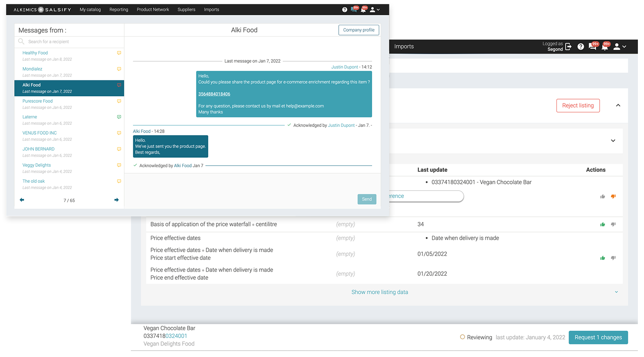Collapse the section next to Reject listing
The height and width of the screenshot is (357, 644).
coord(618,105)
